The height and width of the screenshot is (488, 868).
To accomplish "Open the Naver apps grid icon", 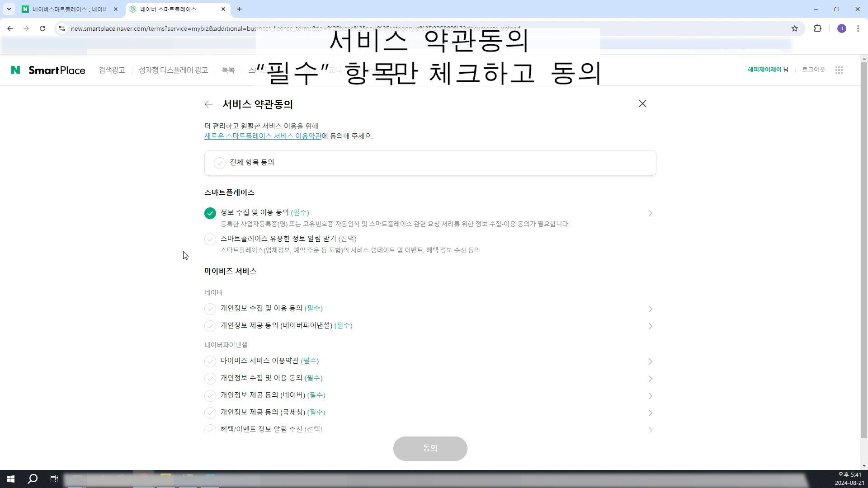I will (x=839, y=70).
